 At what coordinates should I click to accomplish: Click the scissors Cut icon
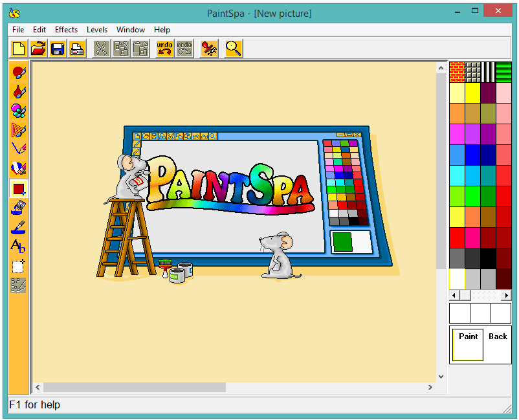[102, 49]
